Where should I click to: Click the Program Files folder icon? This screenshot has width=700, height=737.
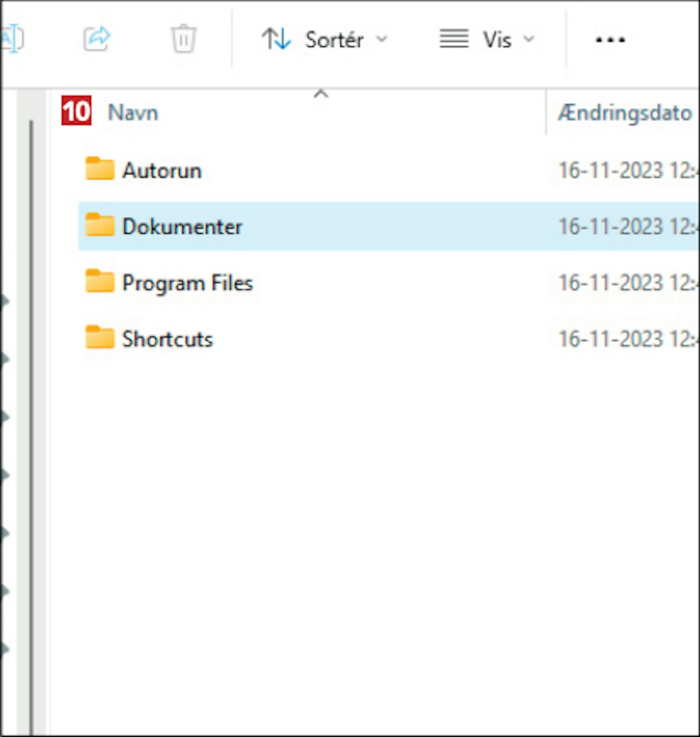(x=100, y=281)
